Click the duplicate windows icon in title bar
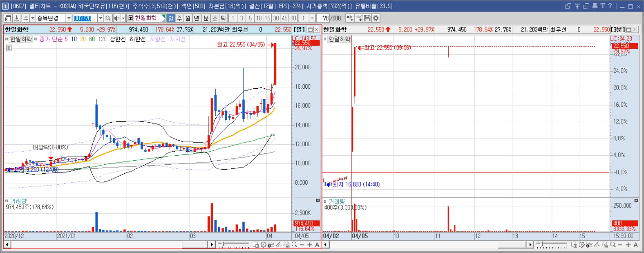This screenshot has width=644, height=253. (x=586, y=6)
